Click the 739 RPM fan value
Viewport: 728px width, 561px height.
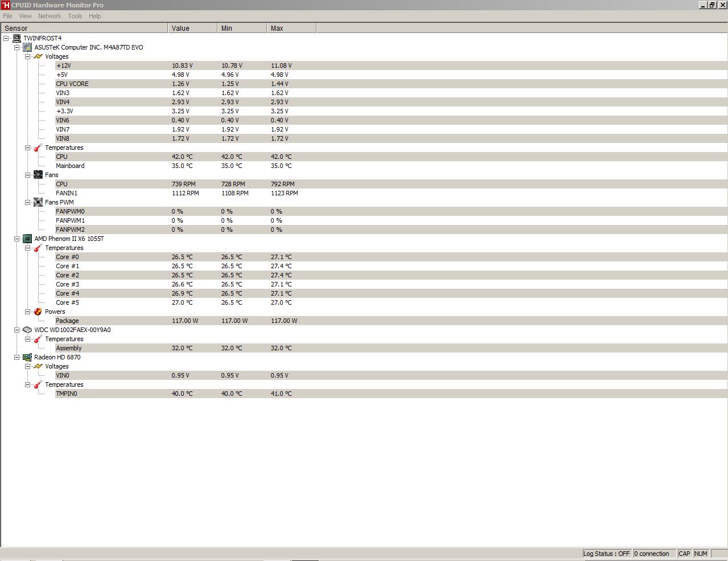(184, 184)
